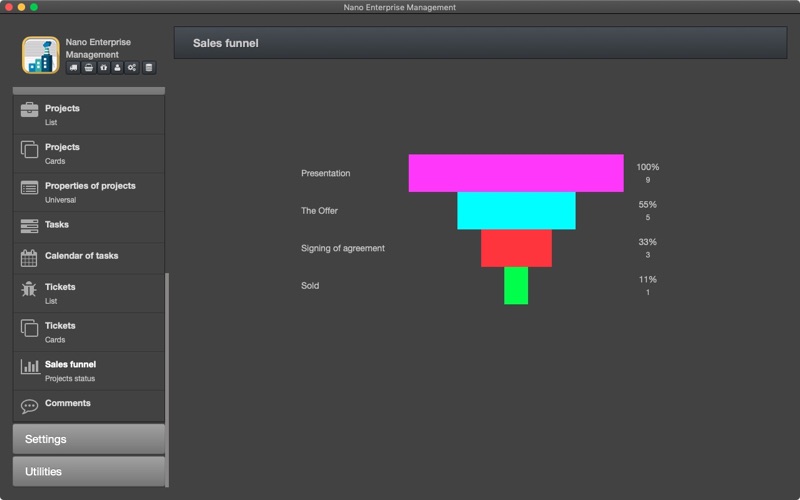Open Projects Cards view

89,154
